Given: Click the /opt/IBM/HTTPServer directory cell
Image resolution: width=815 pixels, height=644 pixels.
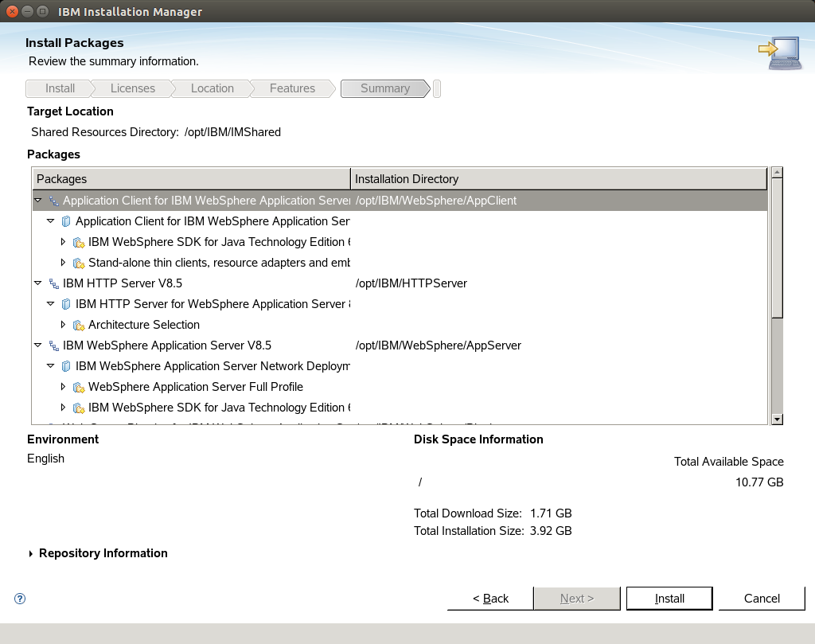Looking at the screenshot, I should pos(411,283).
